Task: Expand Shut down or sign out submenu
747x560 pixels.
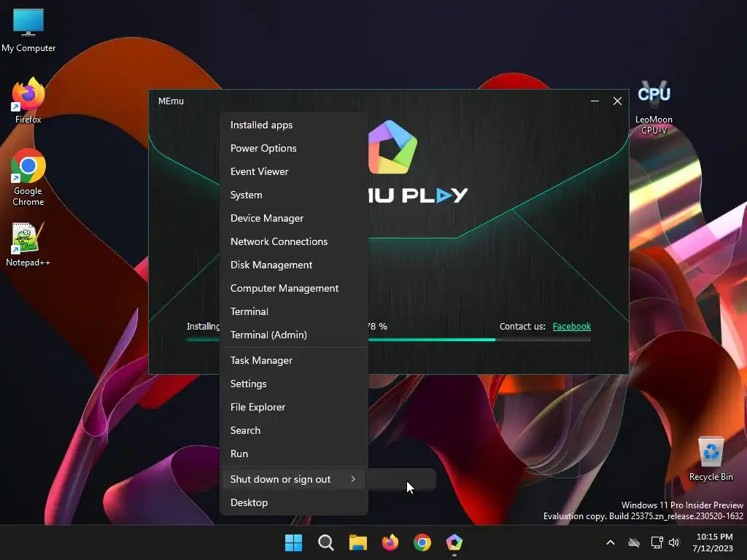Action: point(293,480)
